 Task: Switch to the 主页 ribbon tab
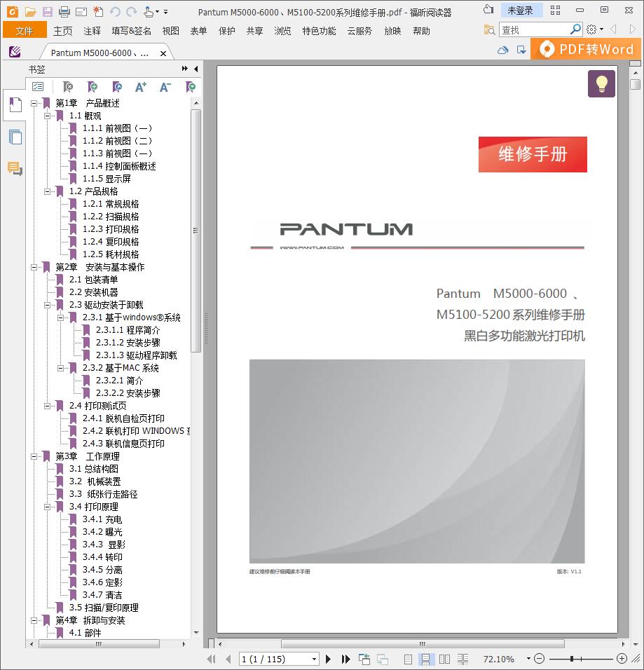(x=63, y=31)
